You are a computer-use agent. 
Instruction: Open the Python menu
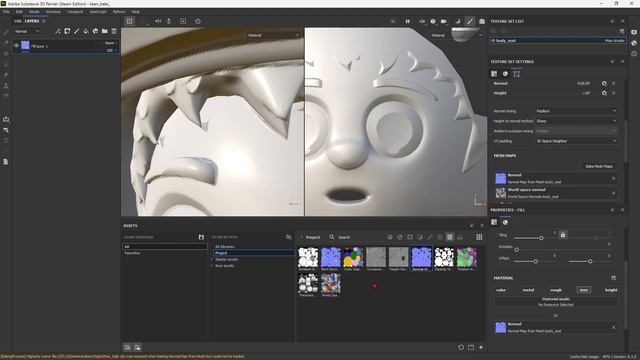click(119, 12)
